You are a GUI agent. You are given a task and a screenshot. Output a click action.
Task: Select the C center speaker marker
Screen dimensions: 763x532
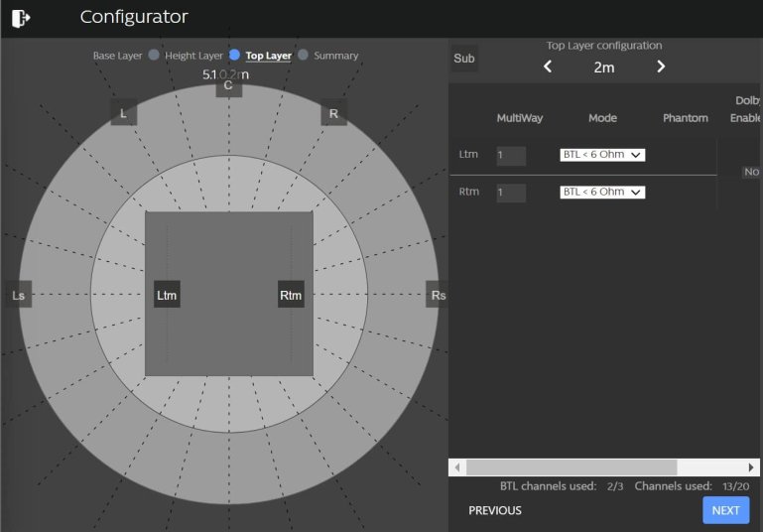pyautogui.click(x=228, y=86)
